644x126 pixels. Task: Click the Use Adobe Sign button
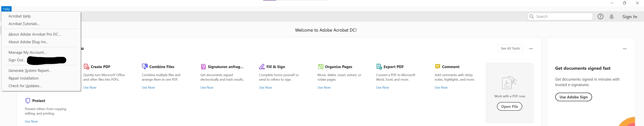[573, 97]
